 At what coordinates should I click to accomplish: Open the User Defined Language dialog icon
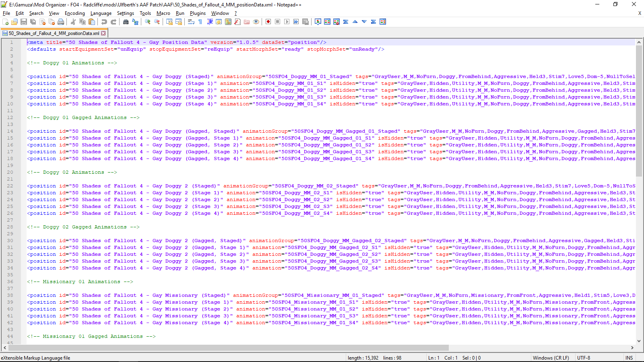coord(219,22)
